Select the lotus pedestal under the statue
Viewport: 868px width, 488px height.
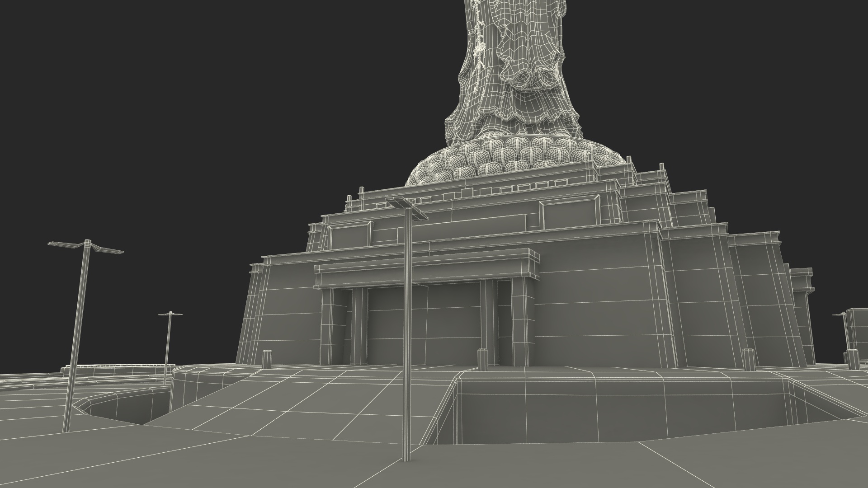517,160
